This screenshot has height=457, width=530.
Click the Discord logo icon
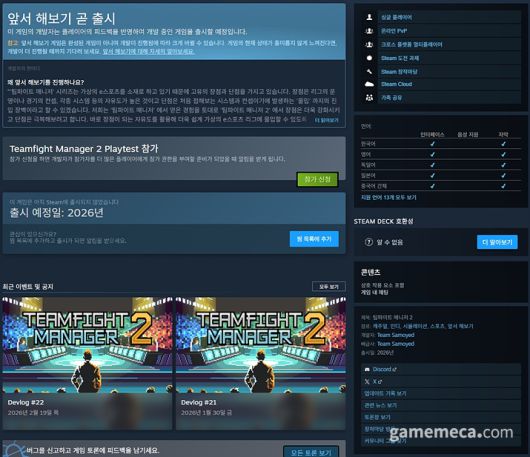367,369
